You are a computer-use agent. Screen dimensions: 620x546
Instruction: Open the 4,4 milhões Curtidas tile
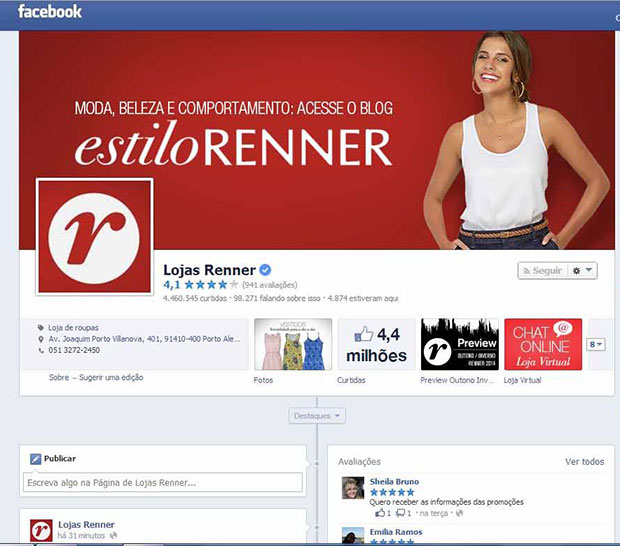(x=376, y=344)
